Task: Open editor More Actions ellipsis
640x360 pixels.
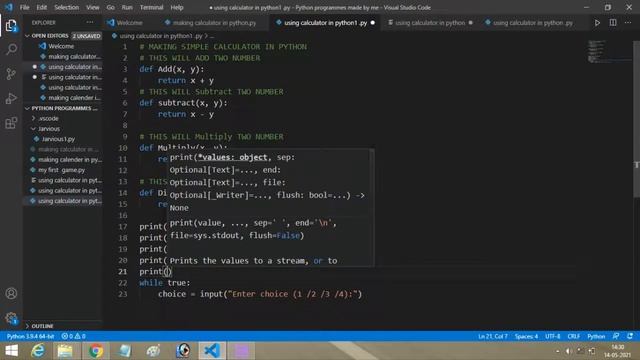Action: [x=628, y=23]
